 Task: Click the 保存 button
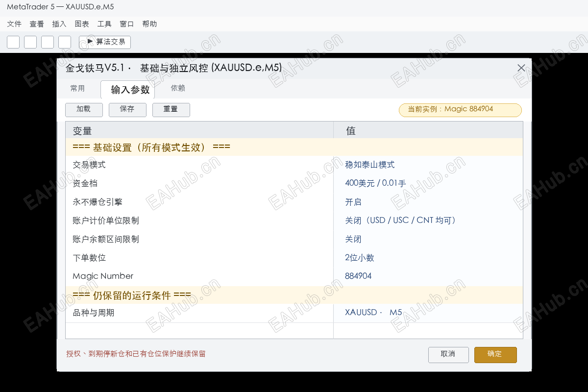click(127, 109)
